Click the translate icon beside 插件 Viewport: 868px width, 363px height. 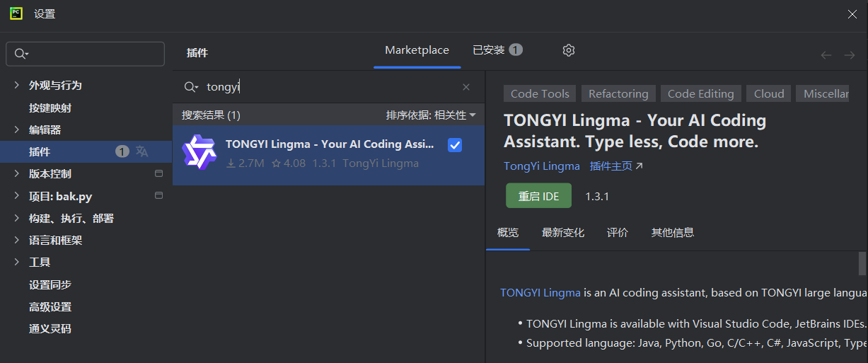[x=142, y=151]
